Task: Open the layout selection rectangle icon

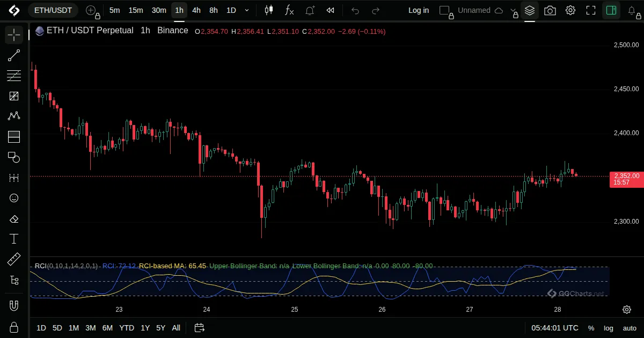Action: coord(445,10)
